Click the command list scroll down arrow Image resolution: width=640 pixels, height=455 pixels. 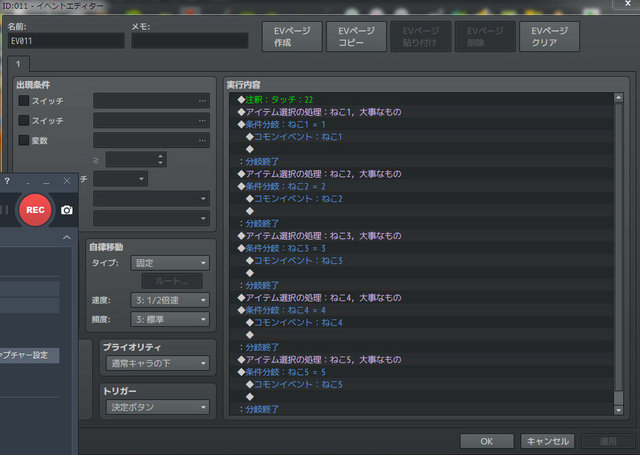click(618, 410)
